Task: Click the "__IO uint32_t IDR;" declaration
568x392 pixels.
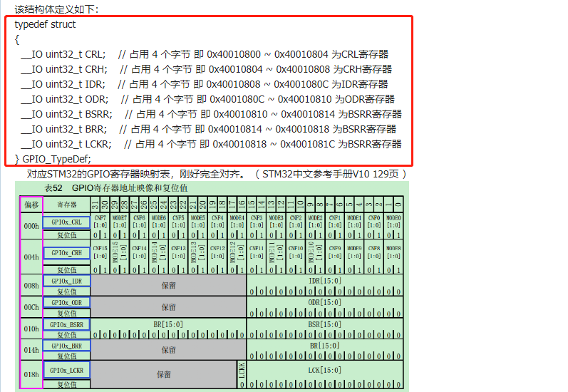Action: coord(63,84)
